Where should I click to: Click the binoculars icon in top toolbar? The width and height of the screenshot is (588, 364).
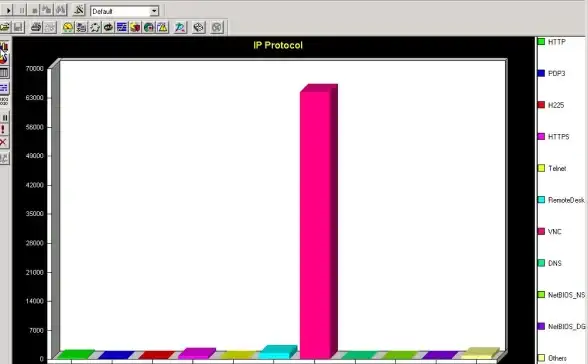[x=61, y=10]
